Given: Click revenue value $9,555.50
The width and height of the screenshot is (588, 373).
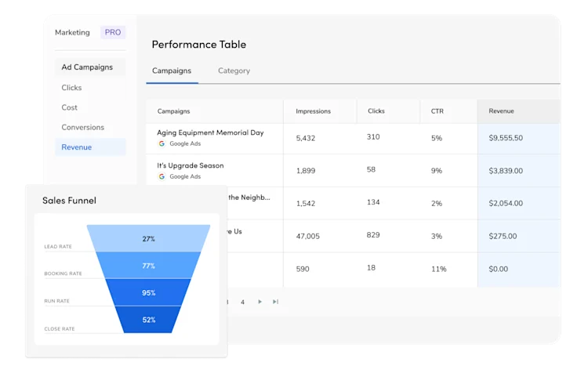Looking at the screenshot, I should point(506,138).
